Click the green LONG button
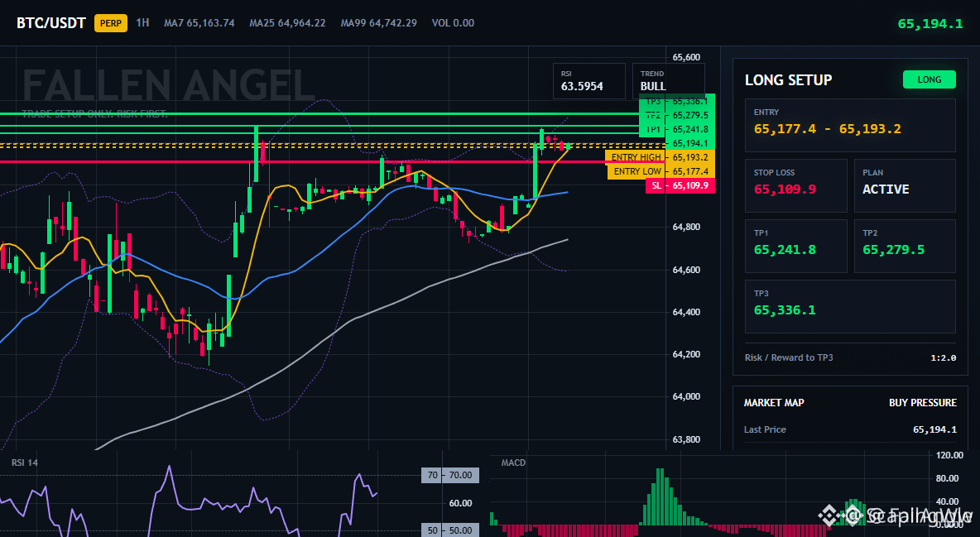The width and height of the screenshot is (980, 537). coord(929,79)
